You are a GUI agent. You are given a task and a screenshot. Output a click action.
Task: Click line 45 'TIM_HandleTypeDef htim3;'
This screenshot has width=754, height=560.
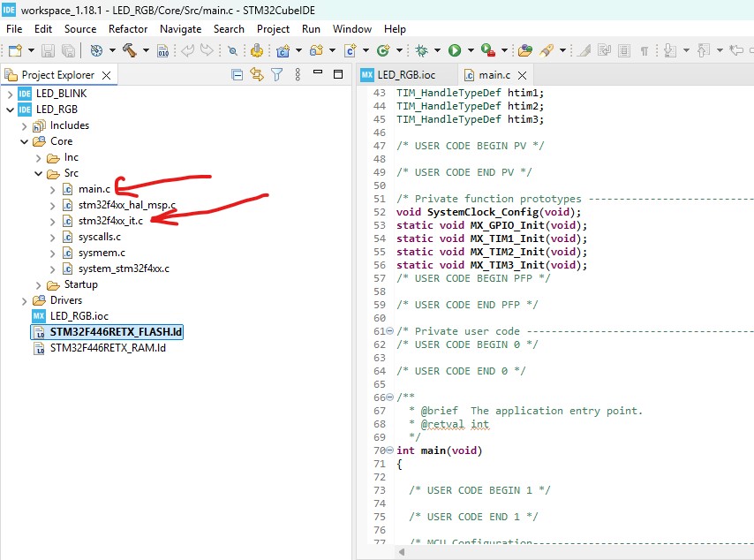(x=470, y=119)
